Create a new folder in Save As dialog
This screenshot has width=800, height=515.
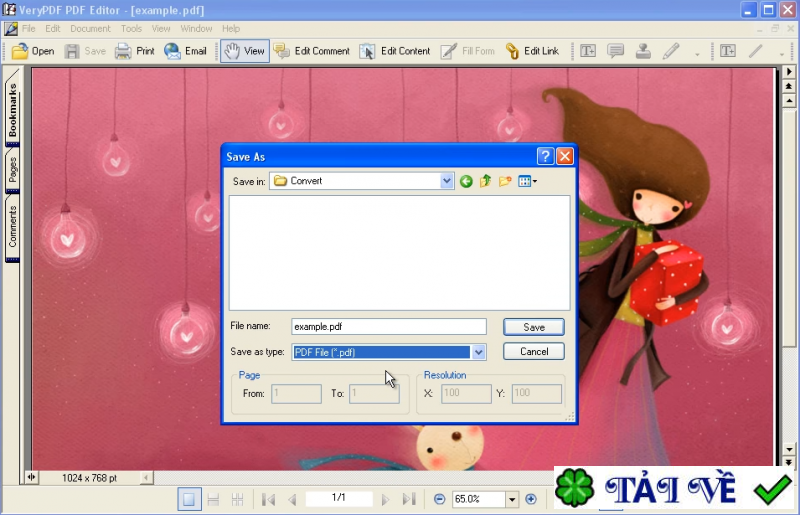tap(505, 181)
